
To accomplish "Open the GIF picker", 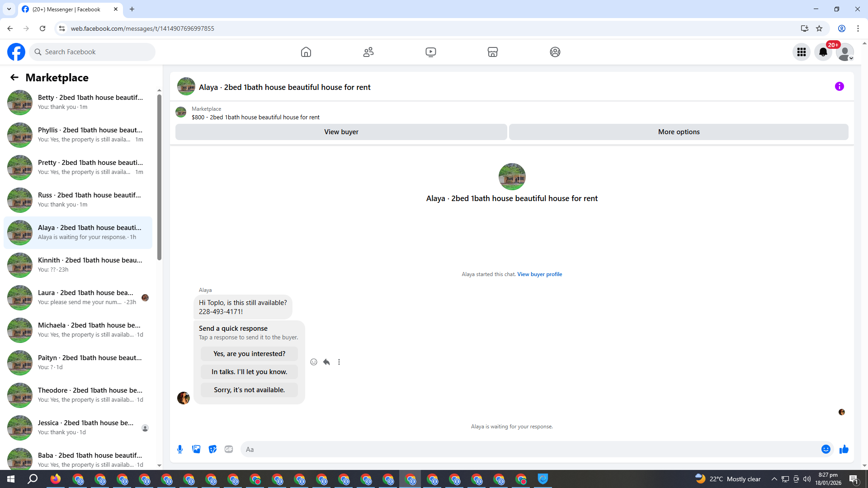I will click(229, 449).
